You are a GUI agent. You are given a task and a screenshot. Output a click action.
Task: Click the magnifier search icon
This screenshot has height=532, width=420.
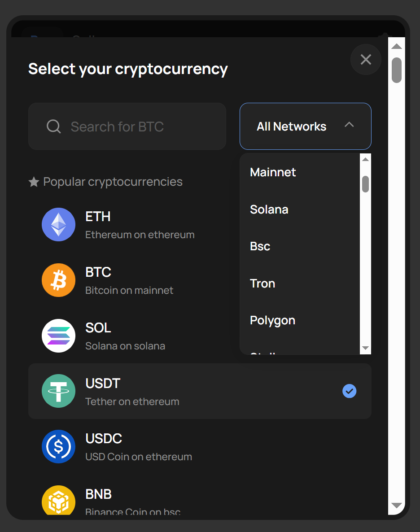(x=54, y=126)
